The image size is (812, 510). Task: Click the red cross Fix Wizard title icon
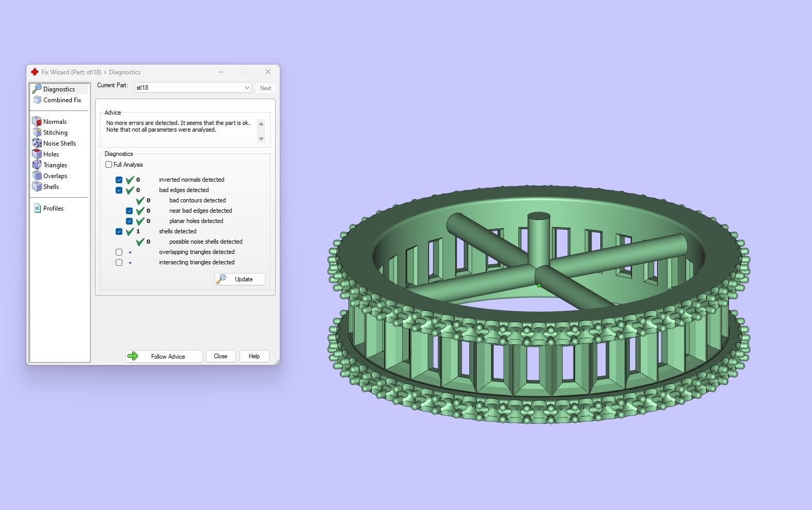click(x=35, y=72)
